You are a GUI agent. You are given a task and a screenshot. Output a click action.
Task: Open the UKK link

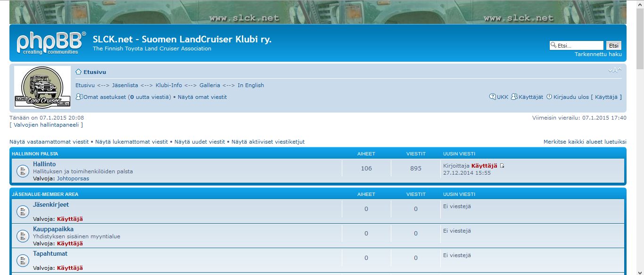(x=503, y=97)
